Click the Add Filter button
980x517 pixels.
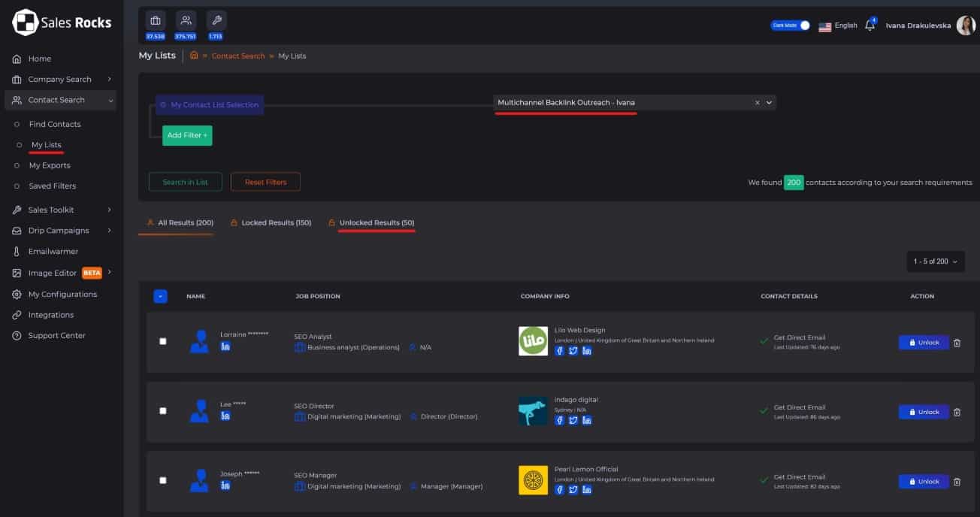tap(187, 135)
